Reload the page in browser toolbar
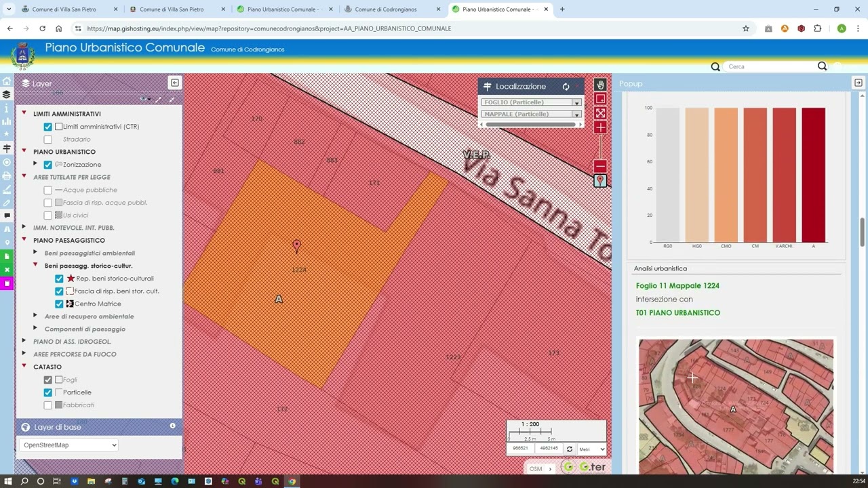This screenshot has height=488, width=868. tap(42, 28)
